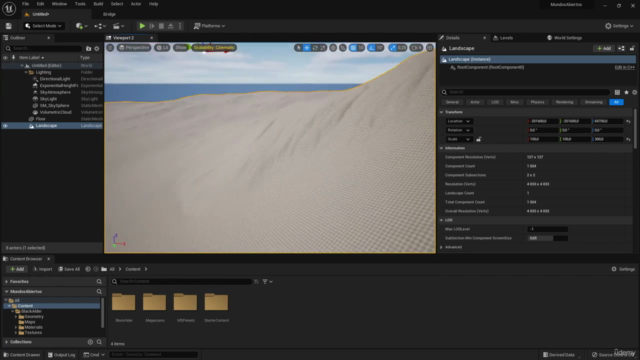Maximize or restore viewport layout icon
Viewport: 640px width, 360px height.
click(430, 48)
